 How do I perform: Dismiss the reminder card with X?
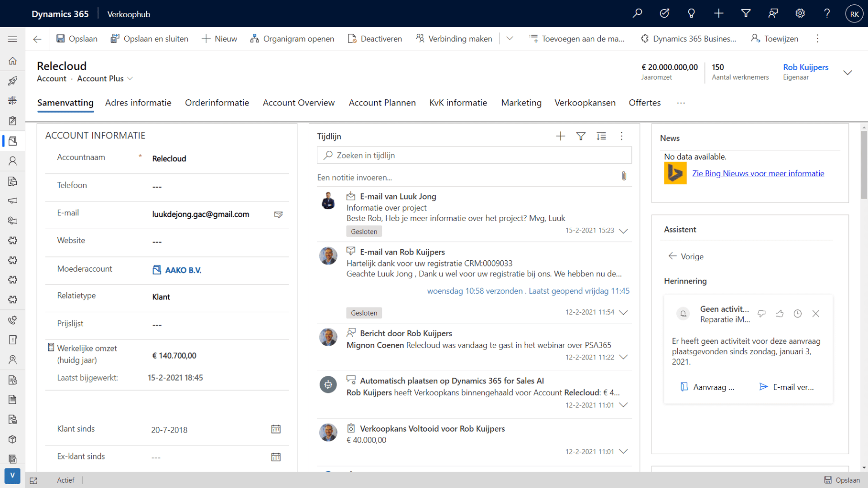point(815,314)
